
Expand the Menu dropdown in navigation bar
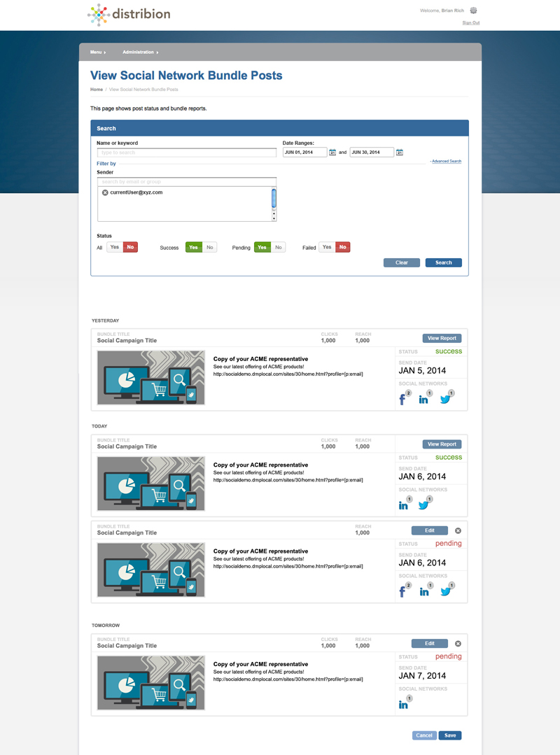pos(97,52)
